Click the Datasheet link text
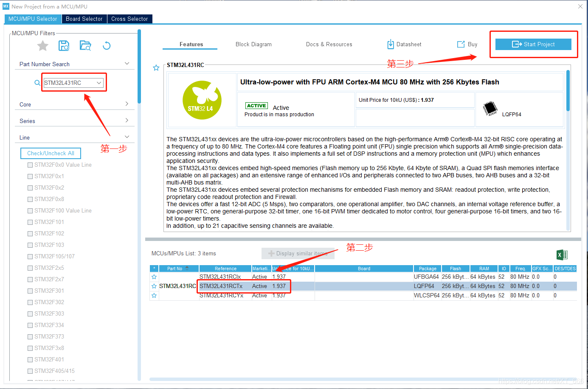This screenshot has width=588, height=389. [409, 44]
